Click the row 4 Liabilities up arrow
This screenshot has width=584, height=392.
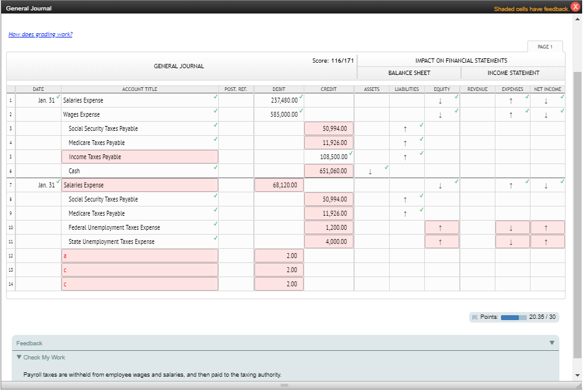(405, 143)
